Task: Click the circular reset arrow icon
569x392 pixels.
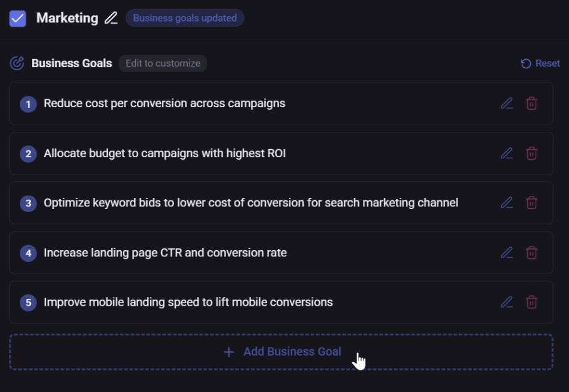Action: pos(525,63)
